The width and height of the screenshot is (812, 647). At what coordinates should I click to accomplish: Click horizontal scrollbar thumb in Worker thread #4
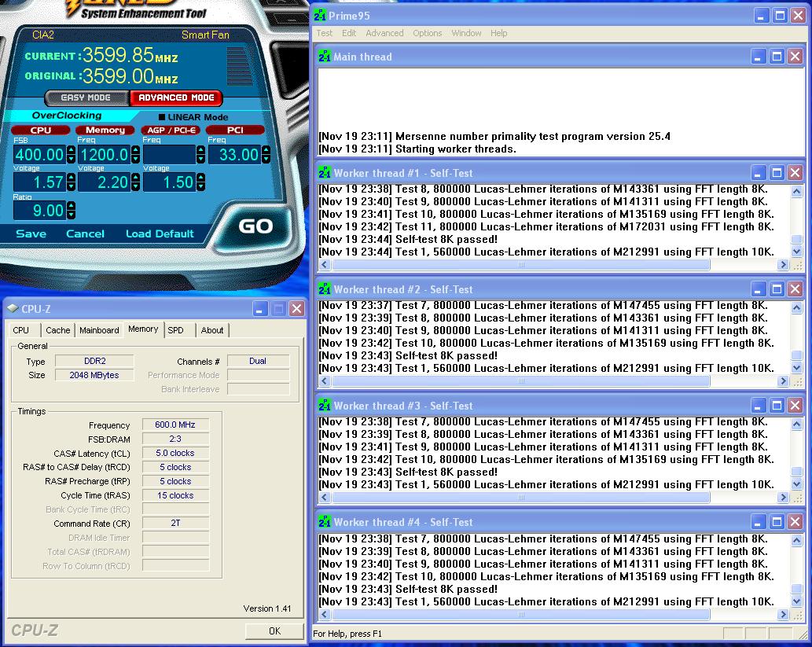point(521,614)
